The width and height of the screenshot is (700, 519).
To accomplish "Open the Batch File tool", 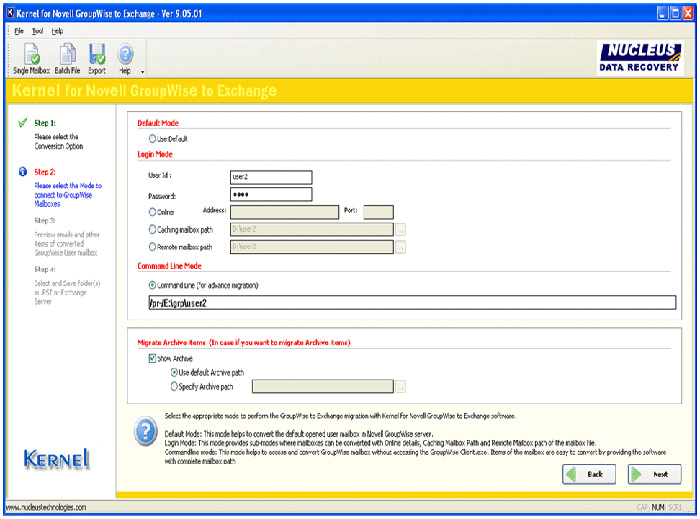I will point(67,58).
